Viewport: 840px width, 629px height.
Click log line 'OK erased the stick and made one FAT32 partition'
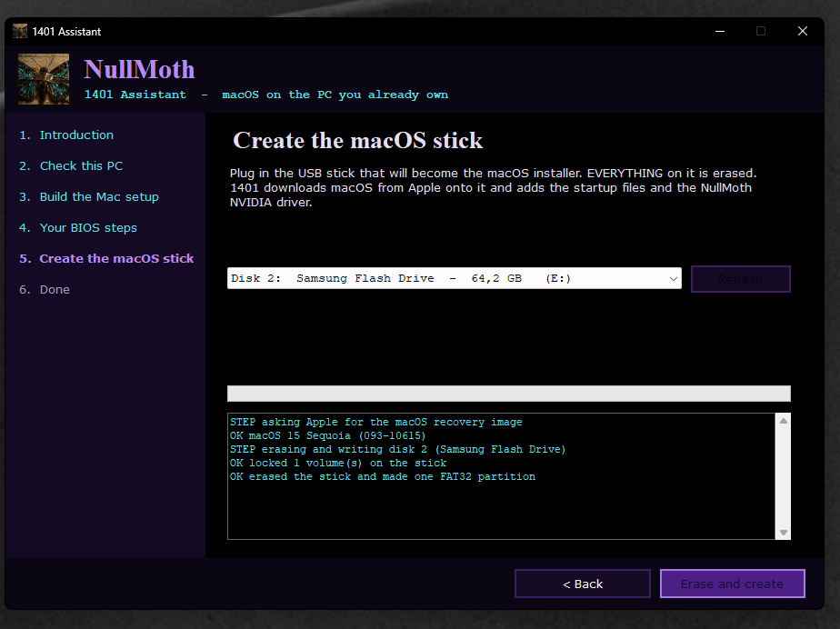click(x=383, y=477)
